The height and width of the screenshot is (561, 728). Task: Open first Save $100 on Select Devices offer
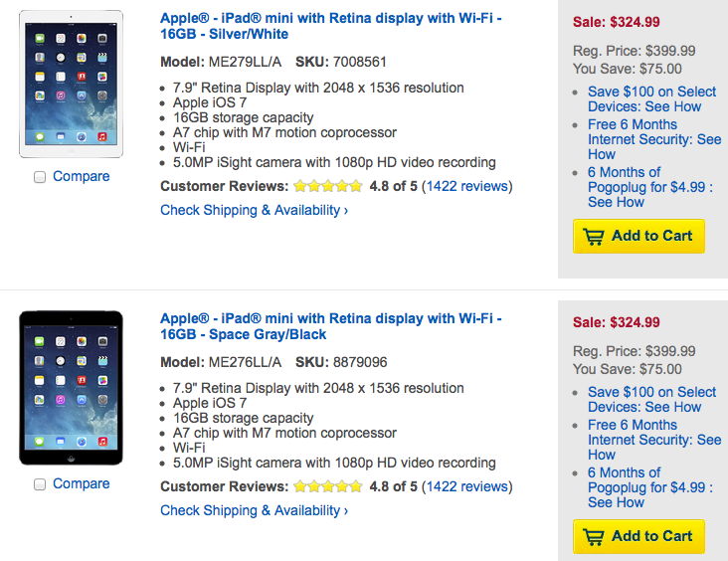651,98
